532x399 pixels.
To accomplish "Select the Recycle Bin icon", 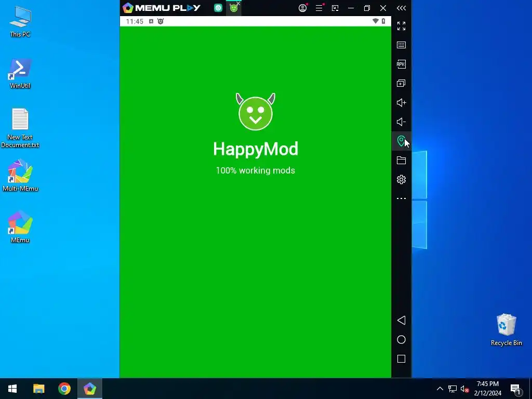I will tap(506, 330).
